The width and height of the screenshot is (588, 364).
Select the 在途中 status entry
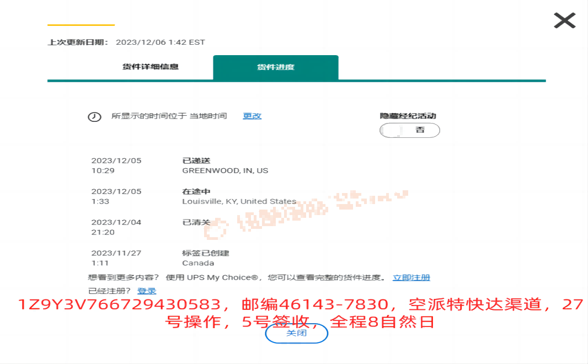pos(196,191)
